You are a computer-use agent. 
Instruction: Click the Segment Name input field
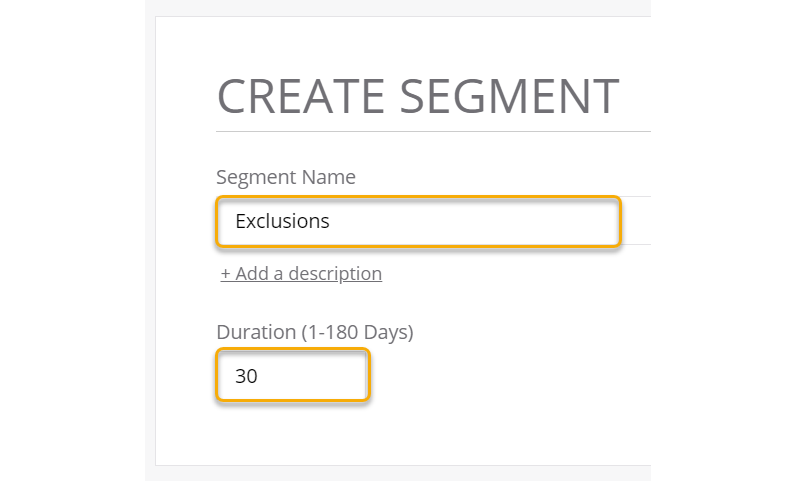click(x=418, y=221)
